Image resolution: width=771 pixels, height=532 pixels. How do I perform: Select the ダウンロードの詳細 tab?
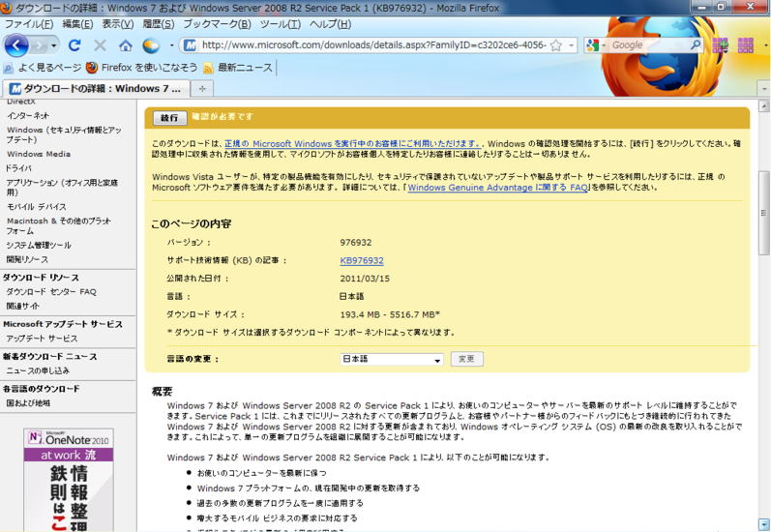pyautogui.click(x=97, y=88)
